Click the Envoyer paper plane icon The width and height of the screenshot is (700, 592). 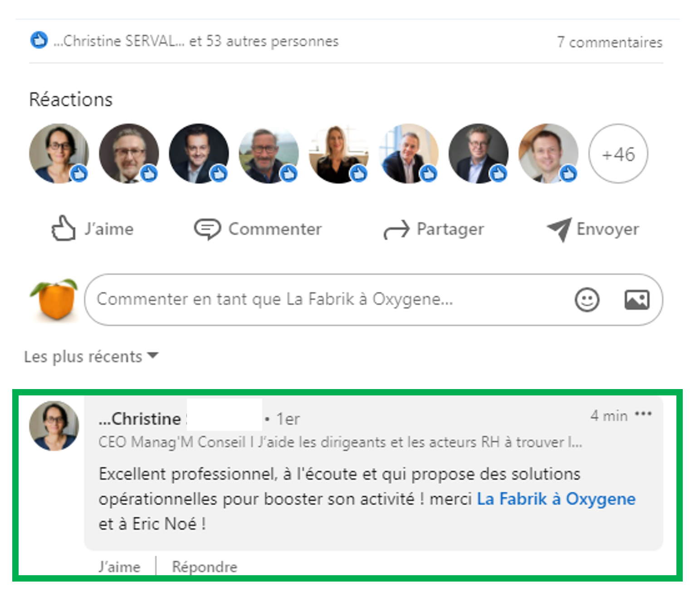[559, 229]
